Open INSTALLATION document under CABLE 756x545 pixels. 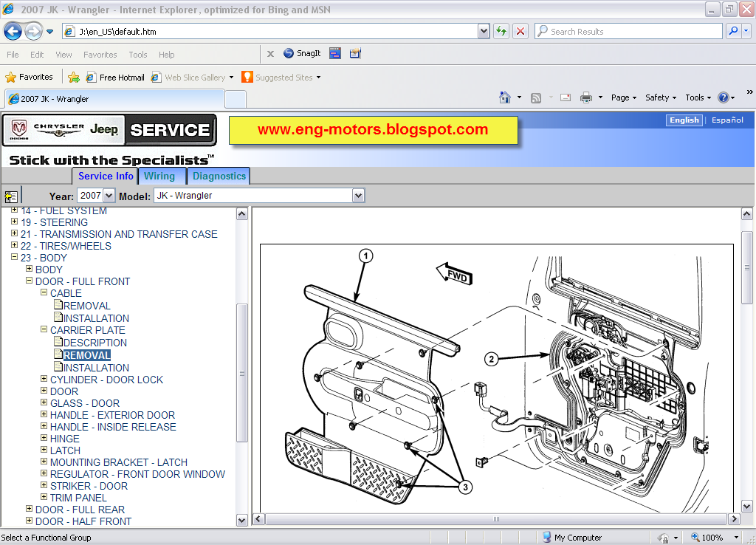(96, 318)
